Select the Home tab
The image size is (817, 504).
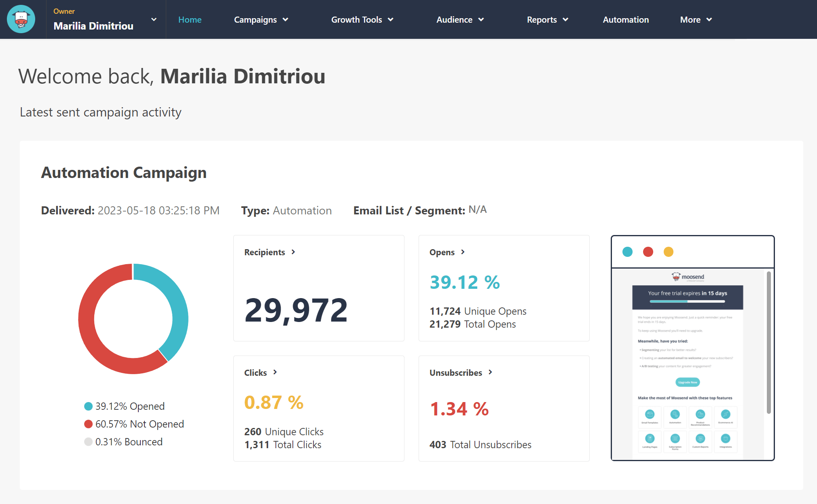[190, 19]
